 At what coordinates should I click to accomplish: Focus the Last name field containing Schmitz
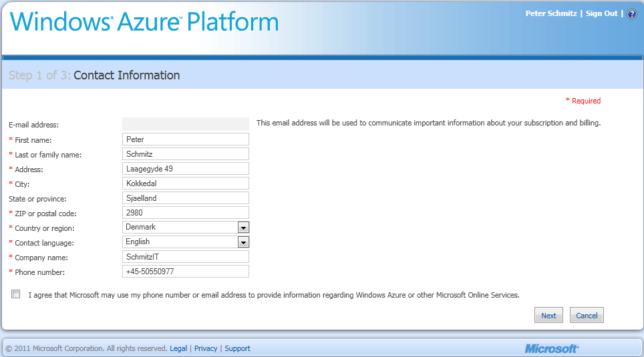point(186,154)
